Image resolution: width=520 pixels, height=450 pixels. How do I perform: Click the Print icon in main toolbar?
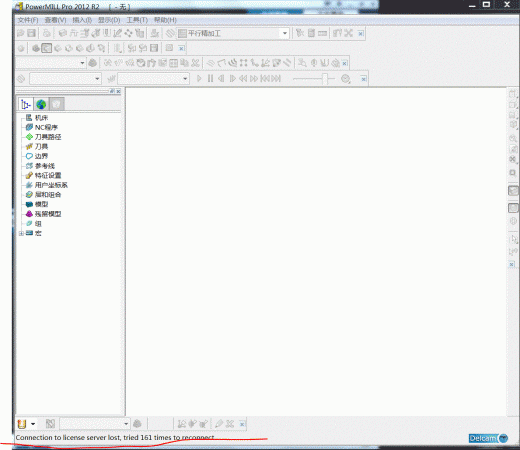[47, 33]
